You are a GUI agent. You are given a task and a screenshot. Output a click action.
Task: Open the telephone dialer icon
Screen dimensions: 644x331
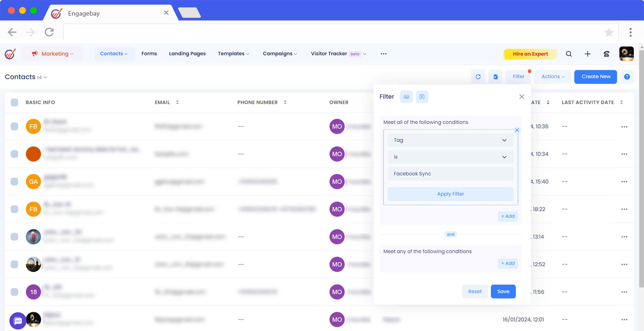pyautogui.click(x=606, y=54)
